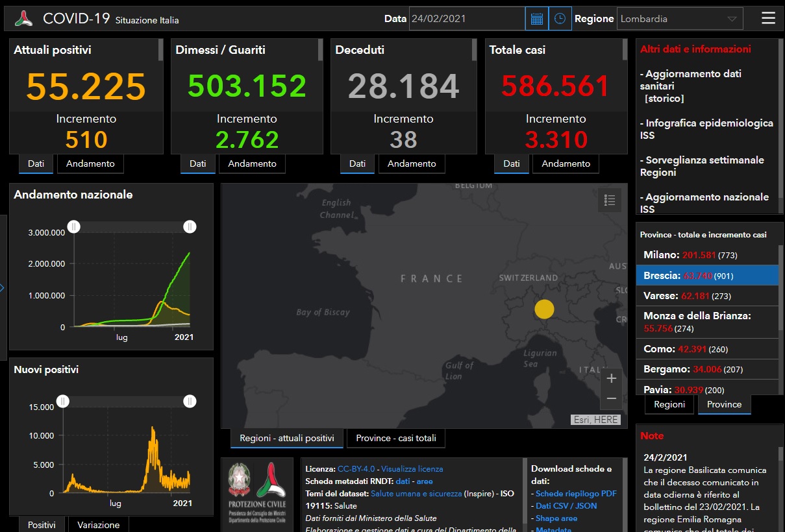Click right range handle of Nuovi positivi chart

[x=190, y=402]
